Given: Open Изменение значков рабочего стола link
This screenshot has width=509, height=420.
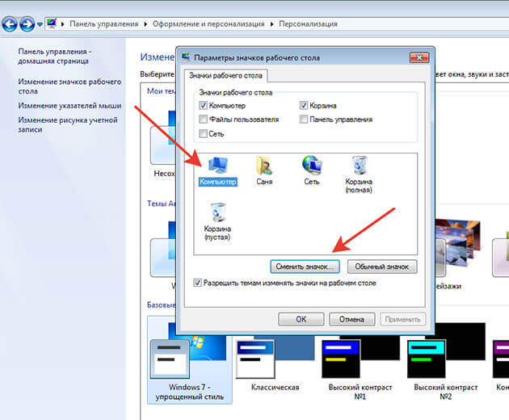Looking at the screenshot, I should tap(69, 86).
